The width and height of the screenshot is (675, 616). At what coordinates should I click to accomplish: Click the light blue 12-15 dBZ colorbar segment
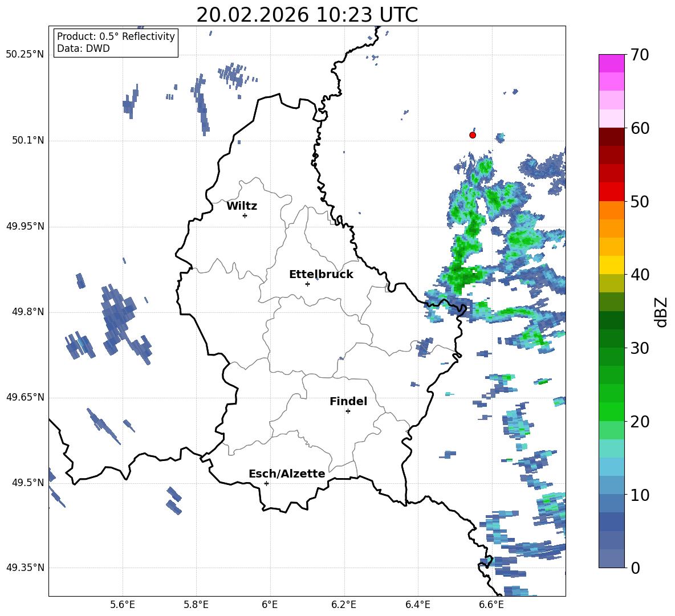point(611,467)
